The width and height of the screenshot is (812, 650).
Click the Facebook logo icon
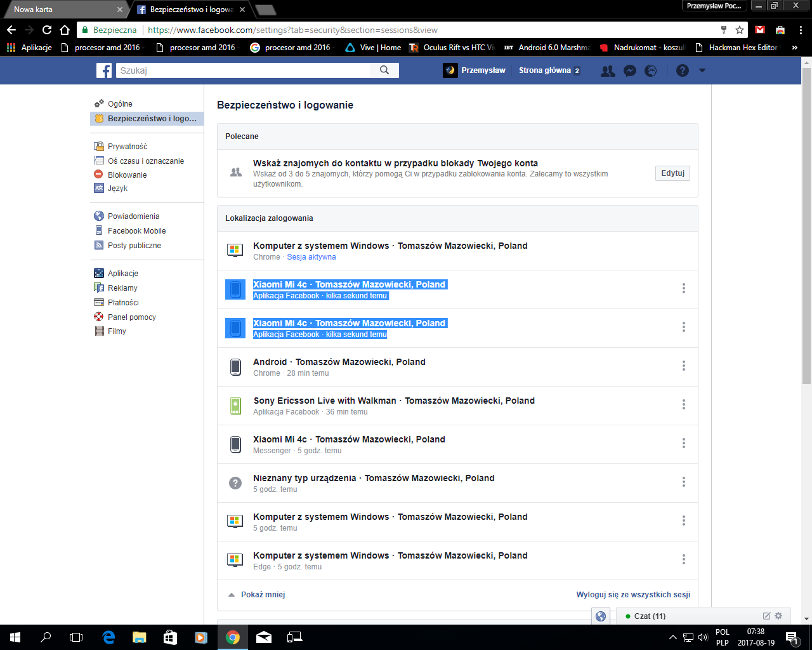pos(104,70)
